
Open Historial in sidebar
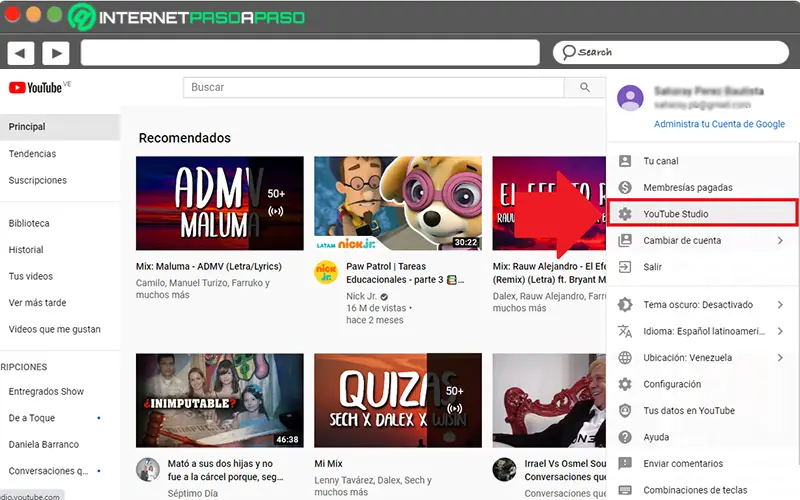pyautogui.click(x=60, y=249)
